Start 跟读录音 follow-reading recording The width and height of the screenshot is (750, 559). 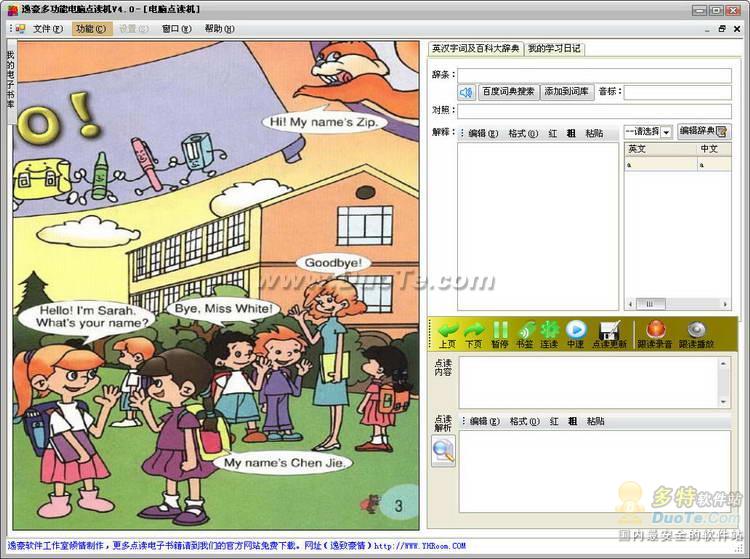pyautogui.click(x=654, y=334)
